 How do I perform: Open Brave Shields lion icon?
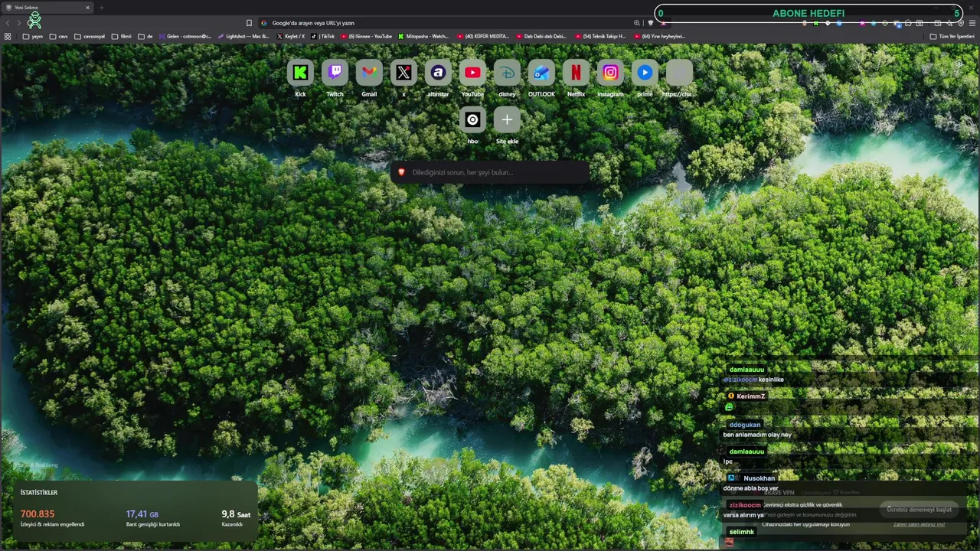651,23
